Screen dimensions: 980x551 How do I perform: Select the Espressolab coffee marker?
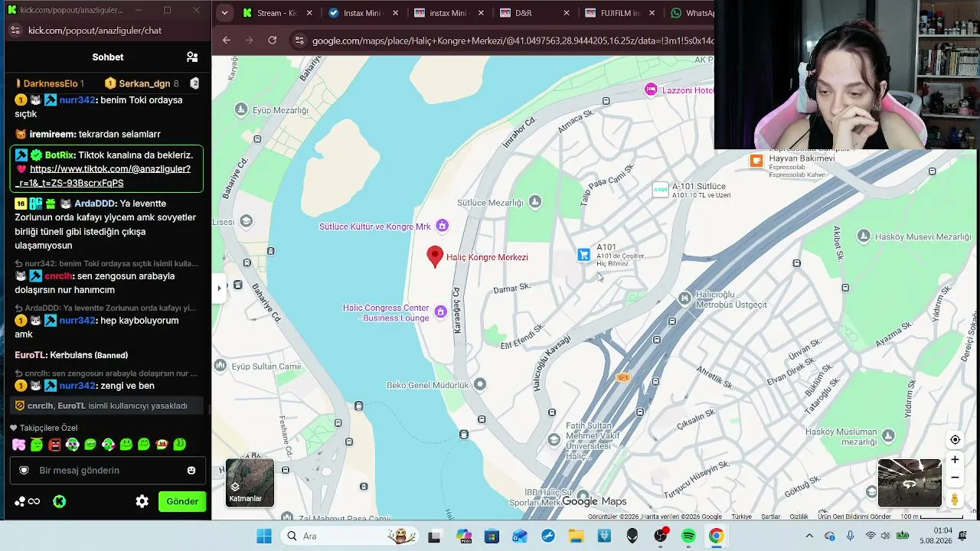click(756, 161)
